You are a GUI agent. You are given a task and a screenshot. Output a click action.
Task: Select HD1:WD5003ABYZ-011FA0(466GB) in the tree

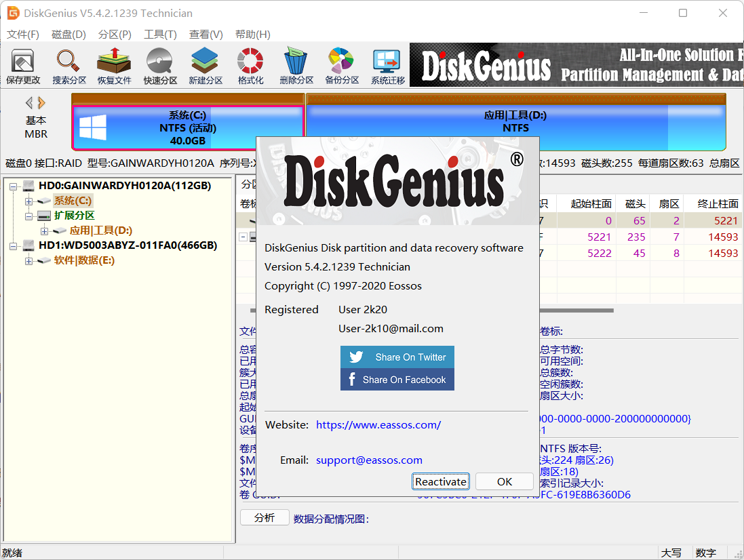(x=128, y=245)
